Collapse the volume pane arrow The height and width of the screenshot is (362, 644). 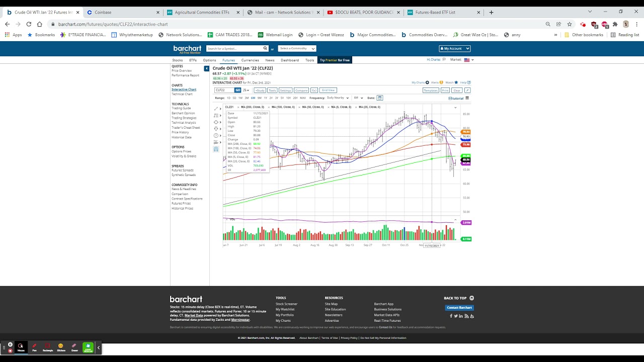click(455, 219)
